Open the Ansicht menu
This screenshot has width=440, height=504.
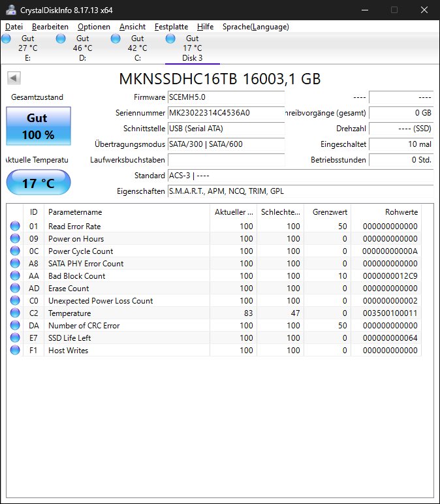click(x=133, y=27)
